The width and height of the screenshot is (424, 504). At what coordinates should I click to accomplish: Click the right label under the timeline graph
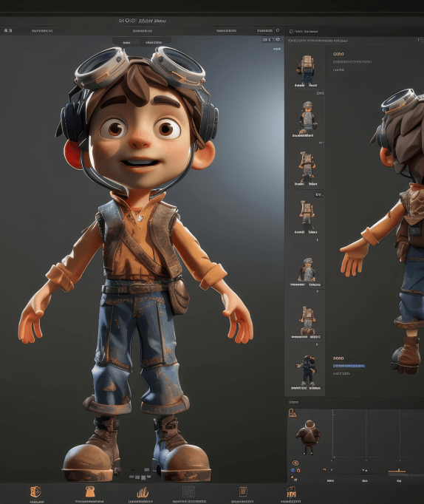(x=399, y=481)
